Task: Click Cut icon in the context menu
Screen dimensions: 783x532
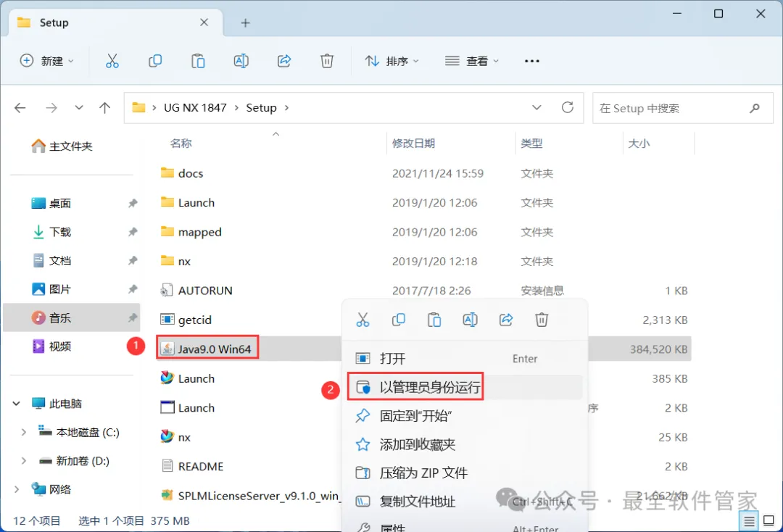Action: [363, 320]
